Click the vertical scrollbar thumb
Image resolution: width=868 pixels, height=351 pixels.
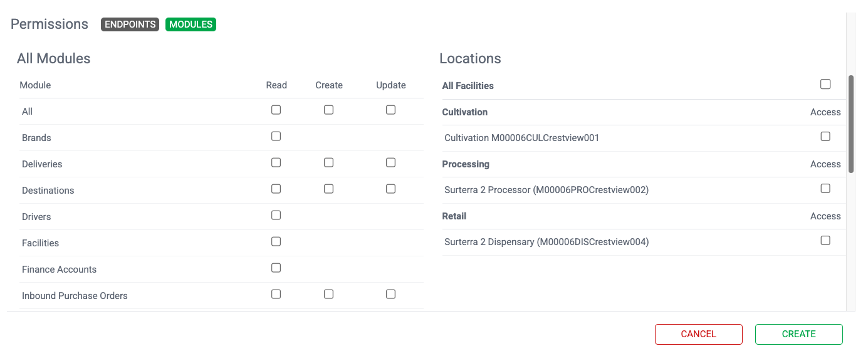850,124
